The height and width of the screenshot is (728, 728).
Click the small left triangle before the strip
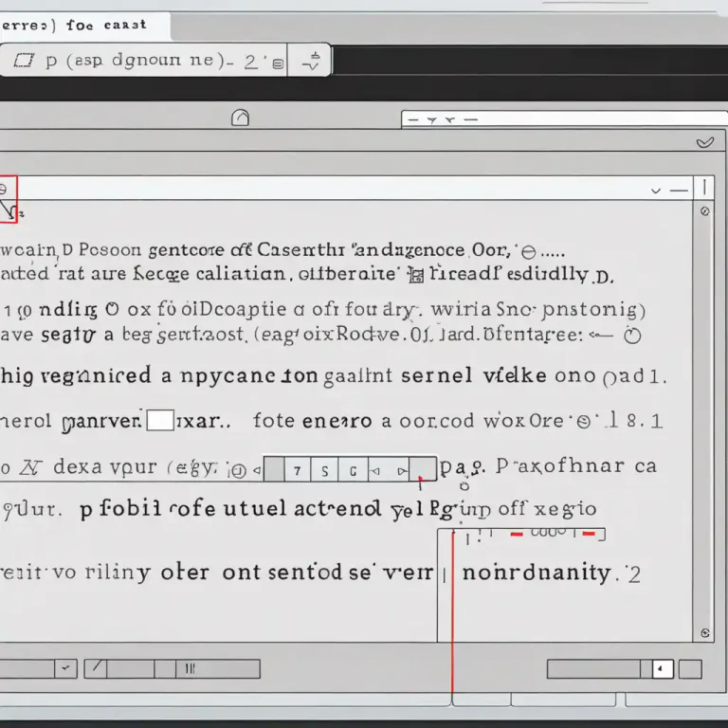click(257, 471)
